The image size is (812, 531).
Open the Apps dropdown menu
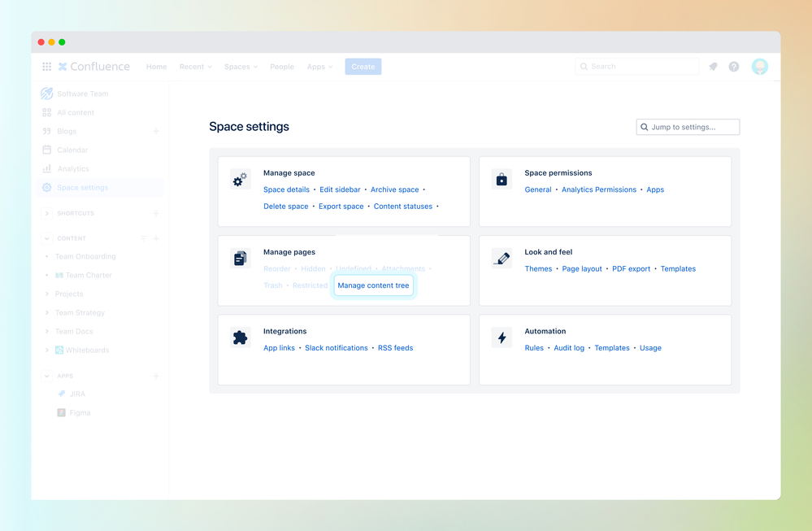(319, 67)
